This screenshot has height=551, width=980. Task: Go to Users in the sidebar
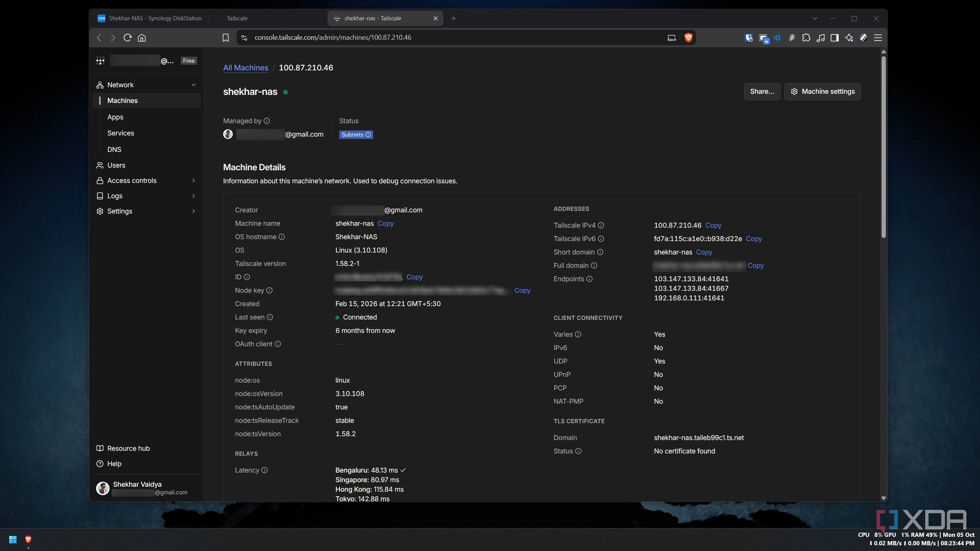pyautogui.click(x=116, y=165)
